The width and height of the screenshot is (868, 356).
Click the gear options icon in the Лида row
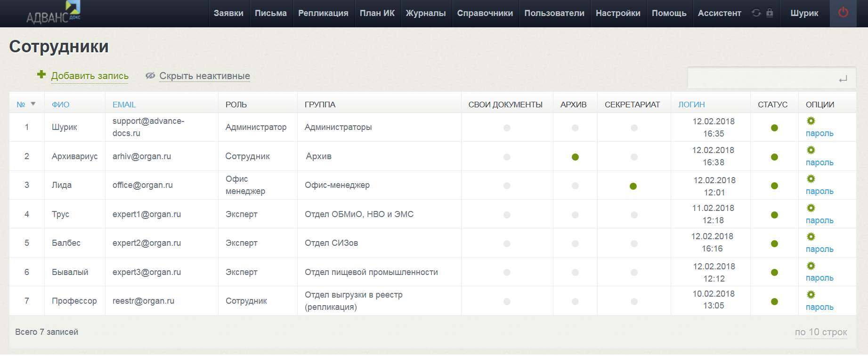[811, 179]
